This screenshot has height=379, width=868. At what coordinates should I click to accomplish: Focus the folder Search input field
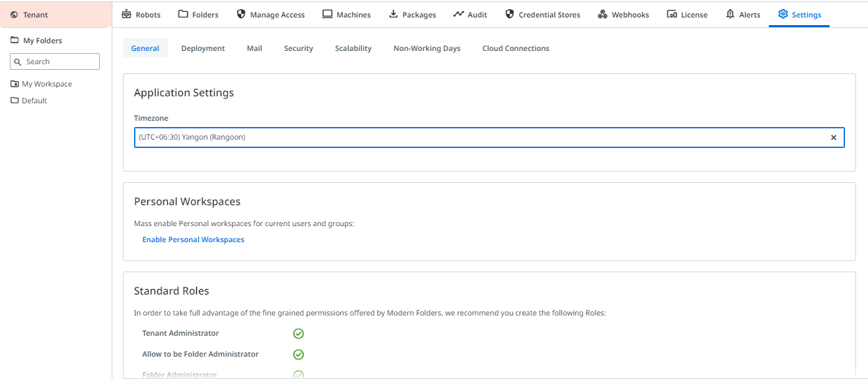(x=60, y=61)
